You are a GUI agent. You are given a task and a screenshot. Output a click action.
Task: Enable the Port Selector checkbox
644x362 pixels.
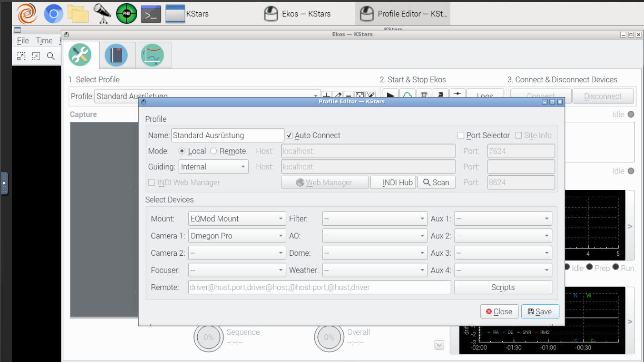[x=460, y=135]
